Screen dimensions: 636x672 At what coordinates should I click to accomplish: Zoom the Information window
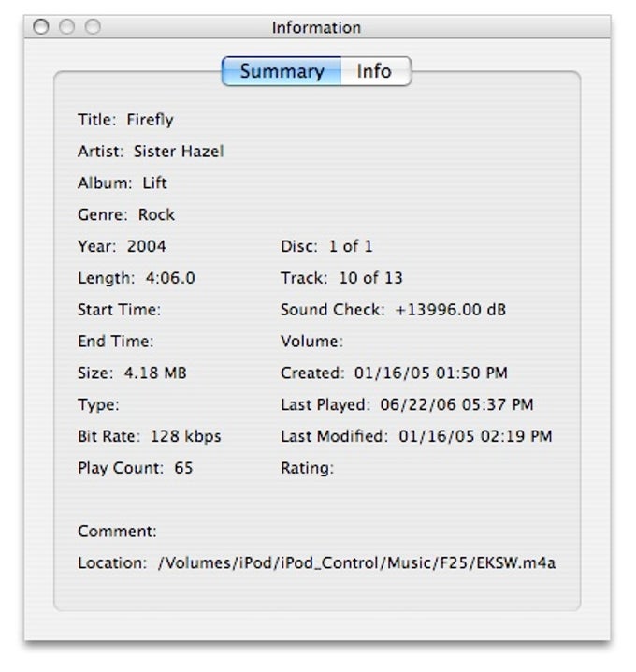coord(93,26)
